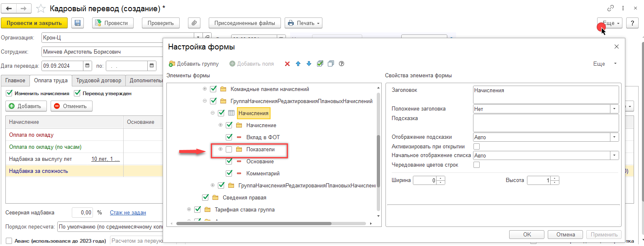This screenshot has height=246, width=644.
Task: Click the field icon of Основание
Action: click(x=239, y=162)
